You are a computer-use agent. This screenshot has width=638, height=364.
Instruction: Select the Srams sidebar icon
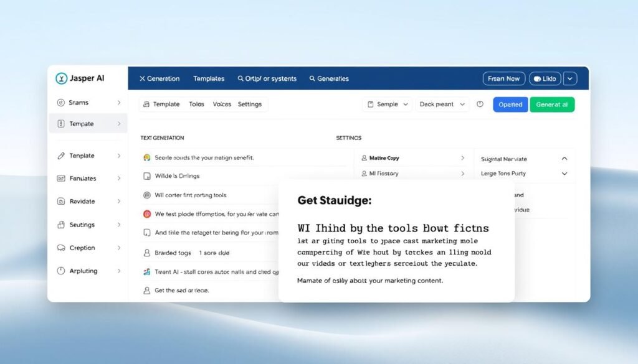tap(60, 101)
